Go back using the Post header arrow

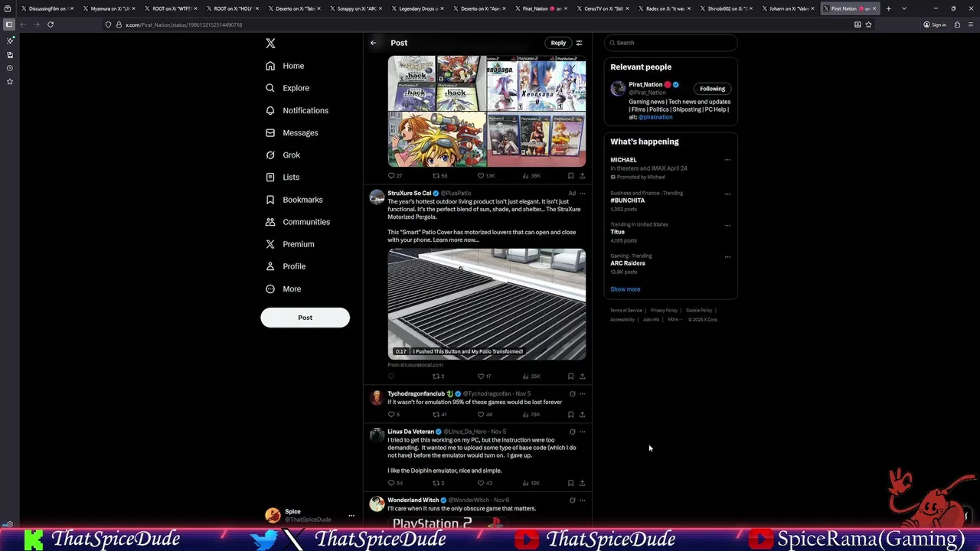click(x=374, y=43)
